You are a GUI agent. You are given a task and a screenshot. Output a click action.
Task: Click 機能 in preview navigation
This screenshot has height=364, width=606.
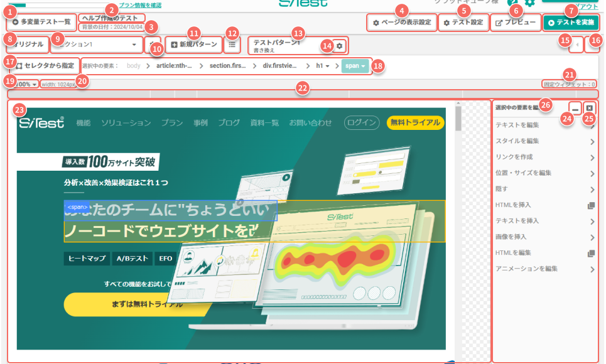84,123
